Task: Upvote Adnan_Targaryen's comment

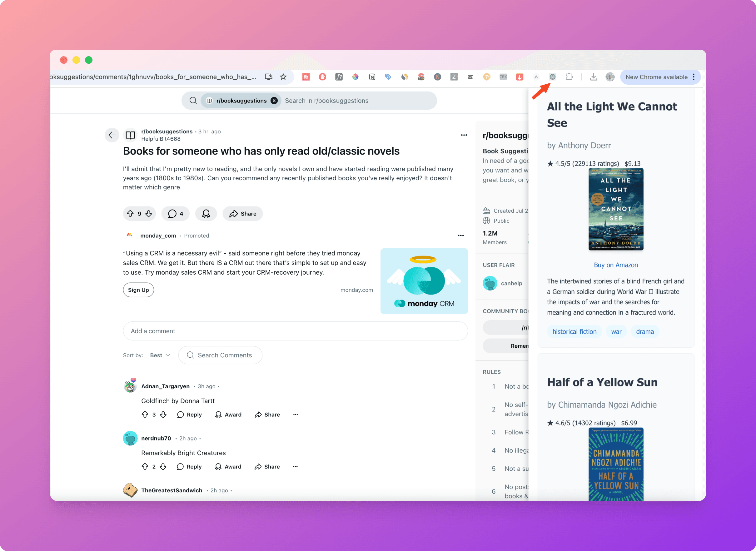Action: pos(145,414)
